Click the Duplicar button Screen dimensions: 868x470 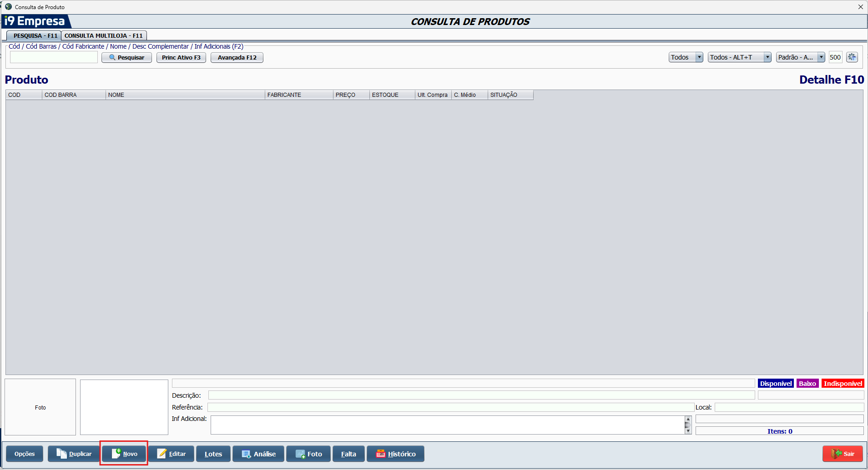pos(74,454)
